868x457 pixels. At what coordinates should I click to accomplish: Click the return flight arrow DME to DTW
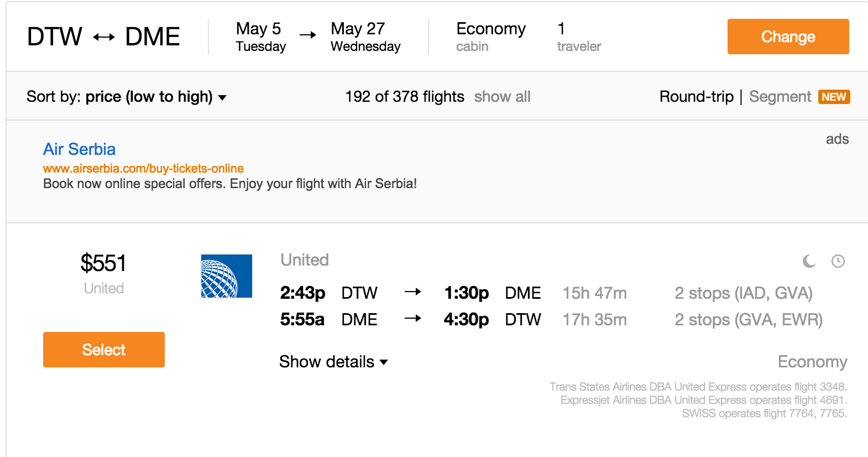413,319
